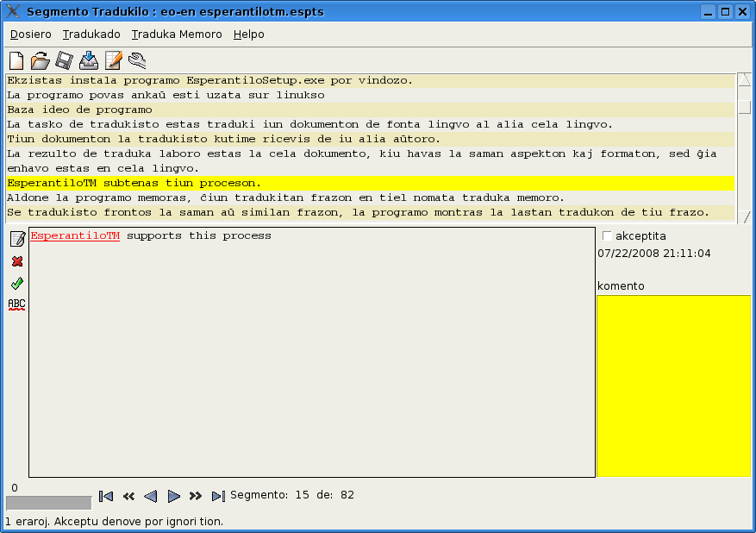
Task: Jump to the first segment
Action: pos(106,496)
